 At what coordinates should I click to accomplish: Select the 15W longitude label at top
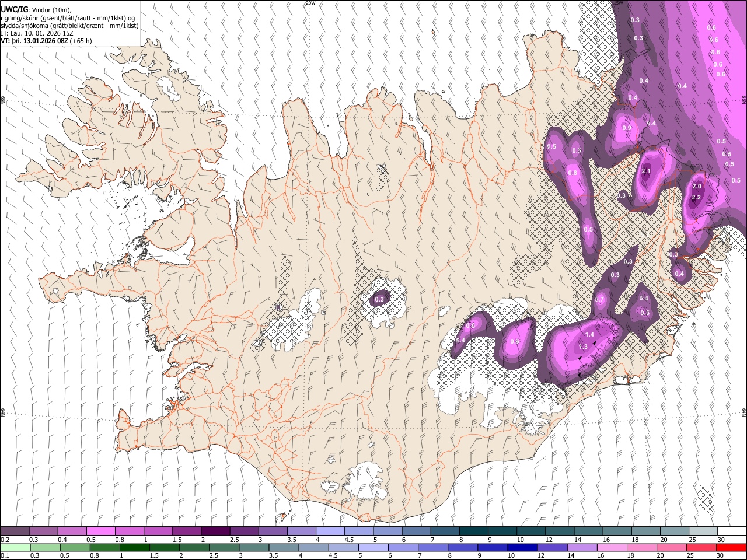(617, 3)
